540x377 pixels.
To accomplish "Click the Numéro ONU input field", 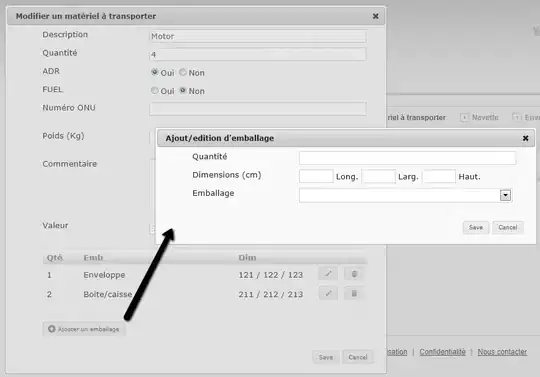I will point(258,109).
